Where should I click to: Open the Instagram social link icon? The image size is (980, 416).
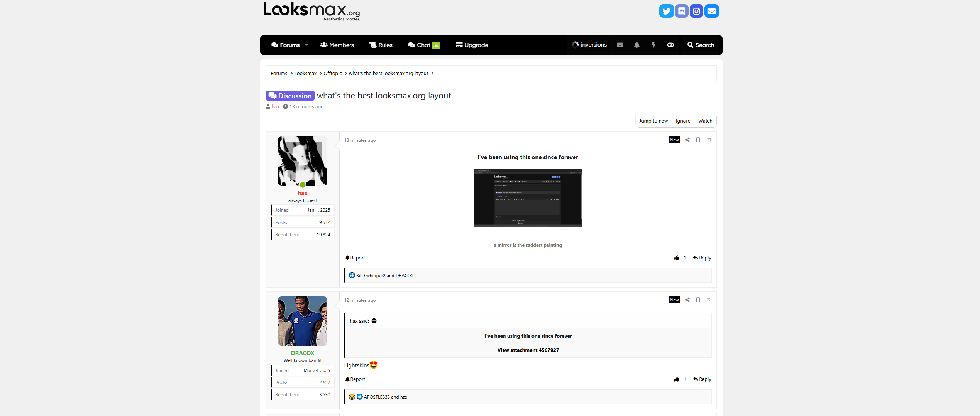click(696, 11)
